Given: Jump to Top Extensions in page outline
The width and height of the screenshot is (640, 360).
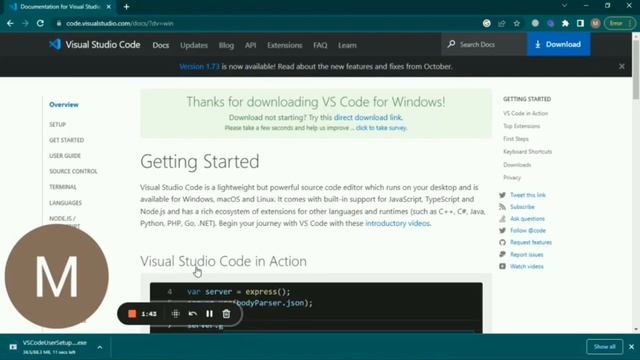Looking at the screenshot, I should [x=521, y=126].
